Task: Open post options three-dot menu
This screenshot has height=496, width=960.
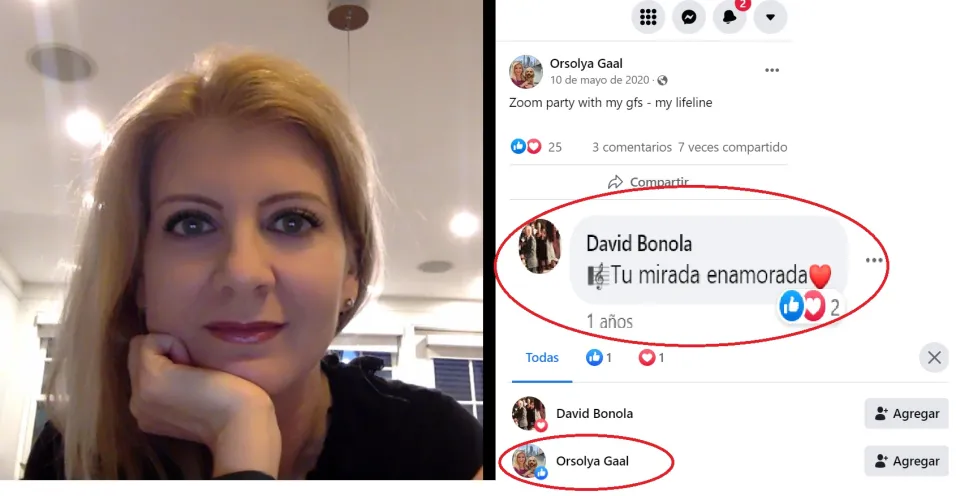Action: pyautogui.click(x=772, y=70)
